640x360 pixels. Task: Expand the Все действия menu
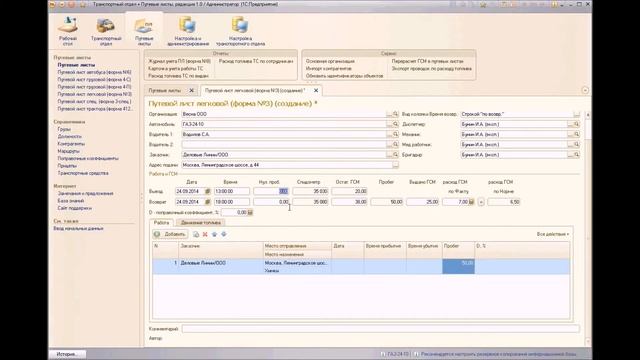click(x=553, y=234)
